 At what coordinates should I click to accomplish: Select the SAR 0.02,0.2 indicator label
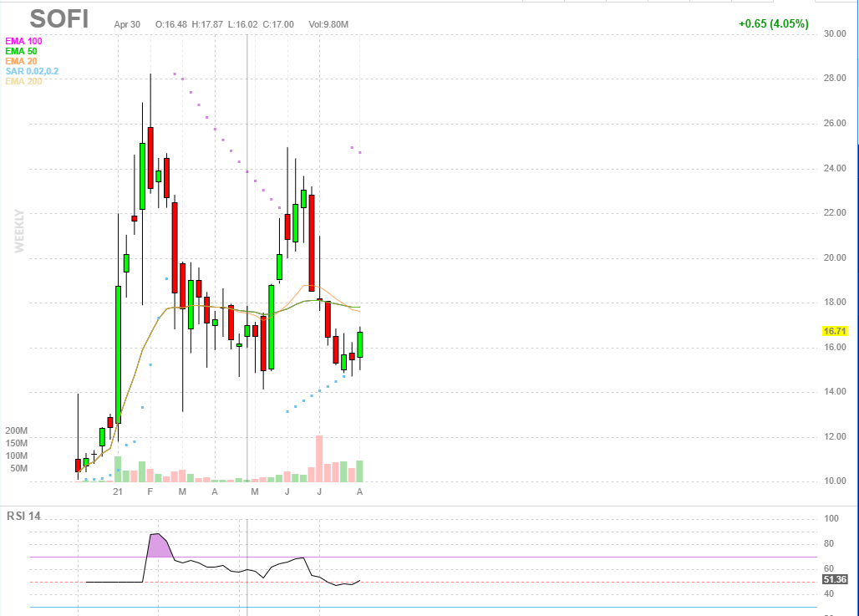[x=32, y=71]
